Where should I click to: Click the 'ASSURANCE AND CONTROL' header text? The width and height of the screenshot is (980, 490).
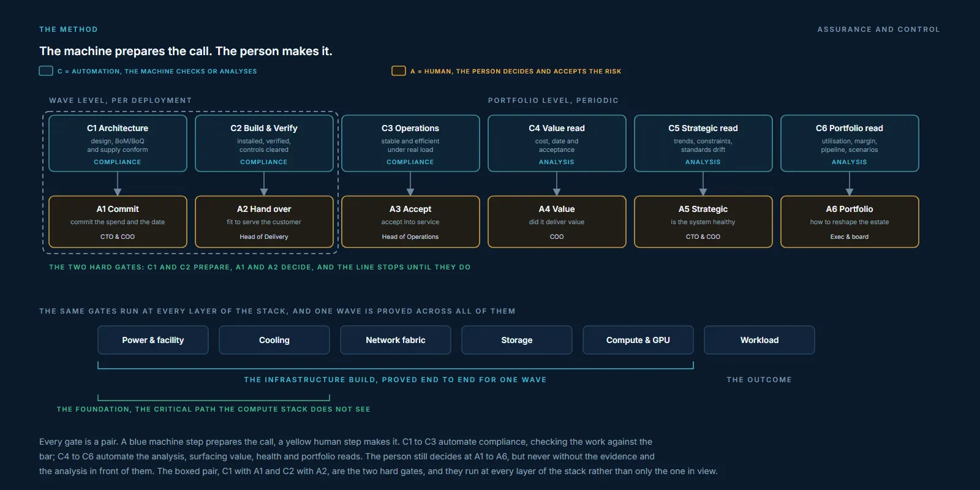(878, 29)
